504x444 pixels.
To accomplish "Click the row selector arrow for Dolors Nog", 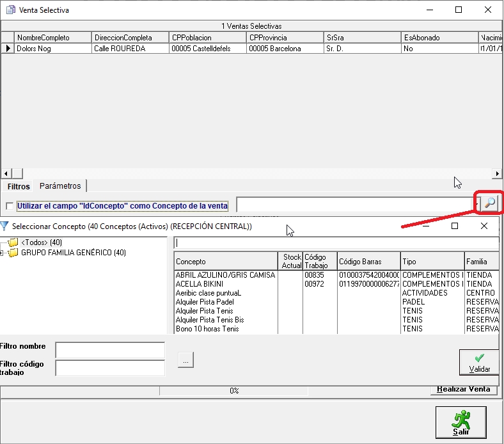I will pyautogui.click(x=8, y=49).
